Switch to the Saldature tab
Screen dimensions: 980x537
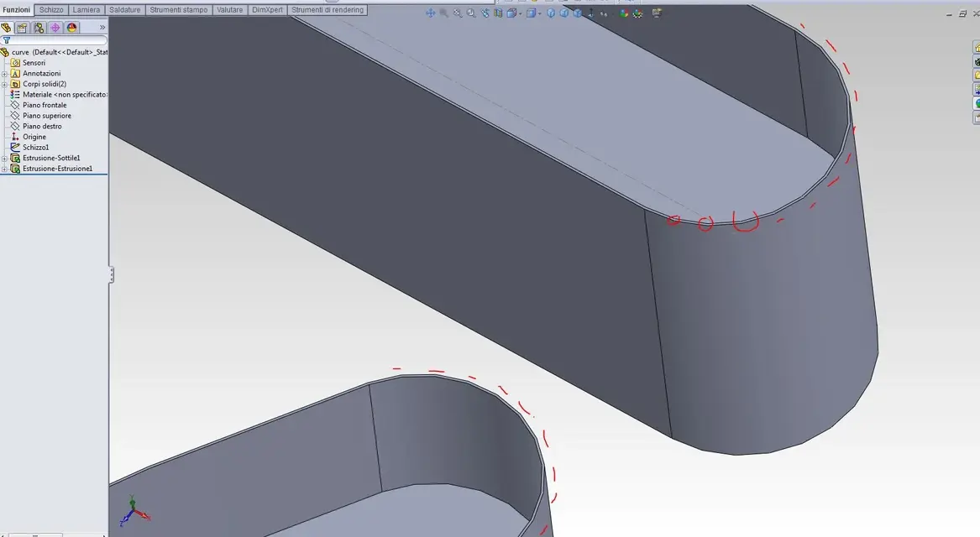coord(125,10)
